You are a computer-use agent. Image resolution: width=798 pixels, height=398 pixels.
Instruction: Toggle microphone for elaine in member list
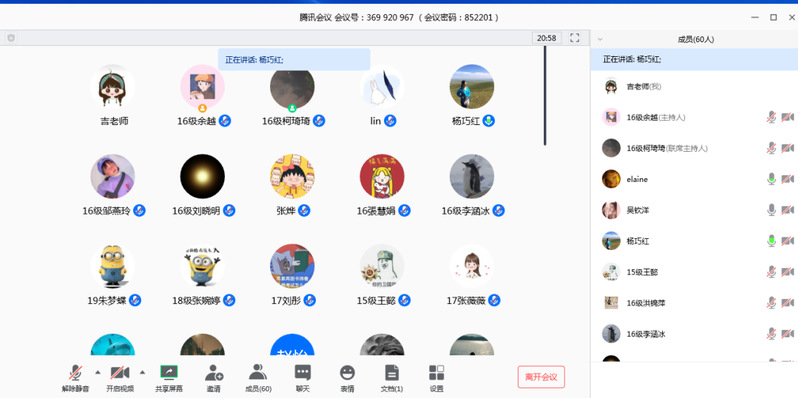[x=772, y=179]
